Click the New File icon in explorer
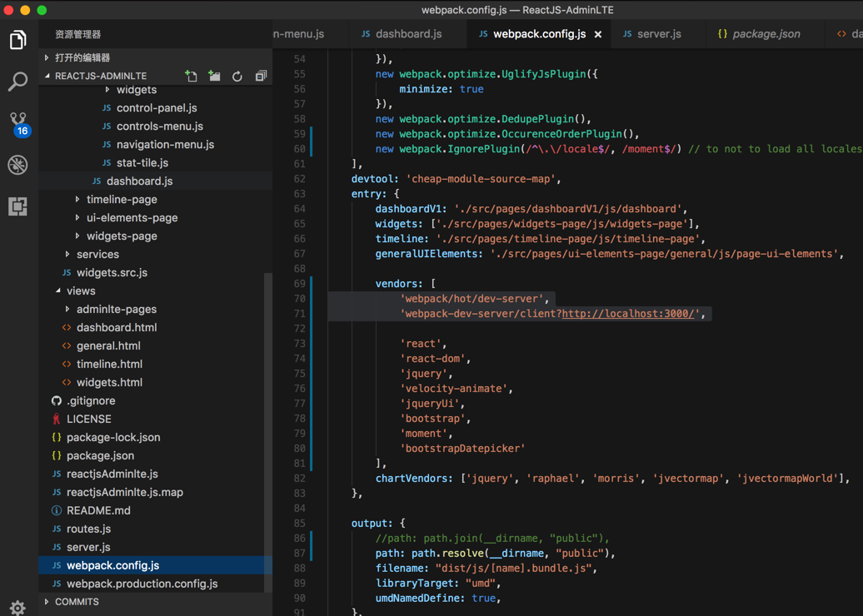 191,77
